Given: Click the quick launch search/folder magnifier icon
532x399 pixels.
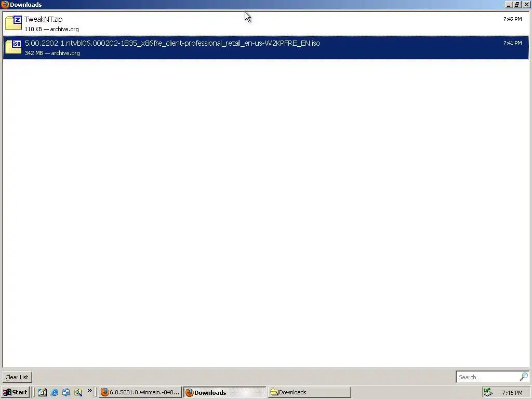Looking at the screenshot, I should pos(78,392).
